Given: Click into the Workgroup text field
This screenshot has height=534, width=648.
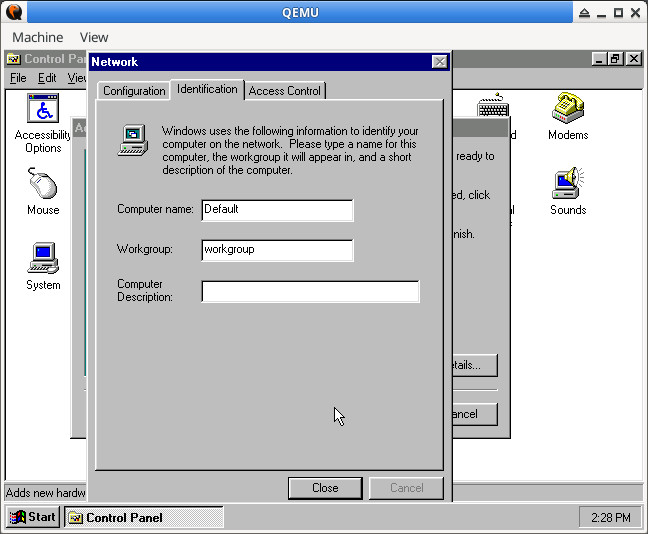Looking at the screenshot, I should click(x=277, y=250).
